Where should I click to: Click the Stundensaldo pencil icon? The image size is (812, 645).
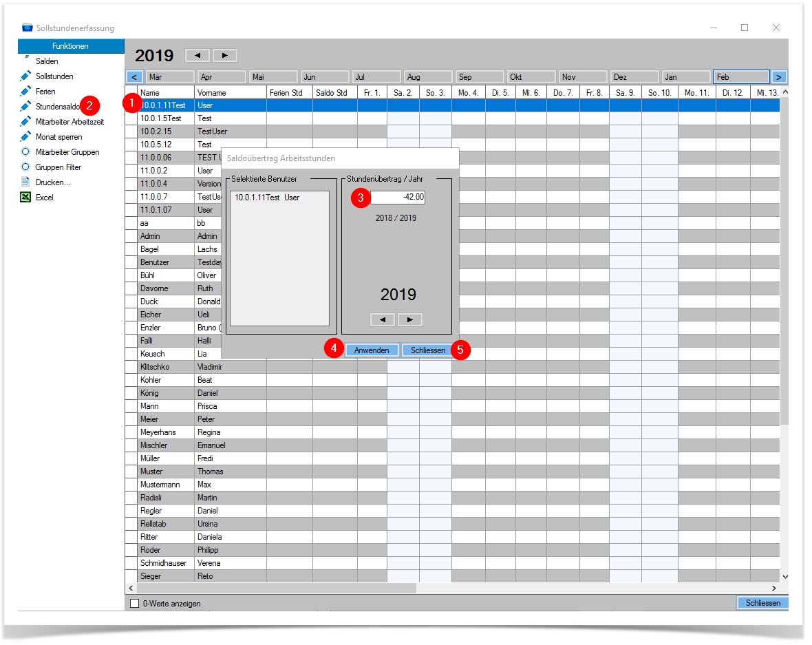point(25,106)
